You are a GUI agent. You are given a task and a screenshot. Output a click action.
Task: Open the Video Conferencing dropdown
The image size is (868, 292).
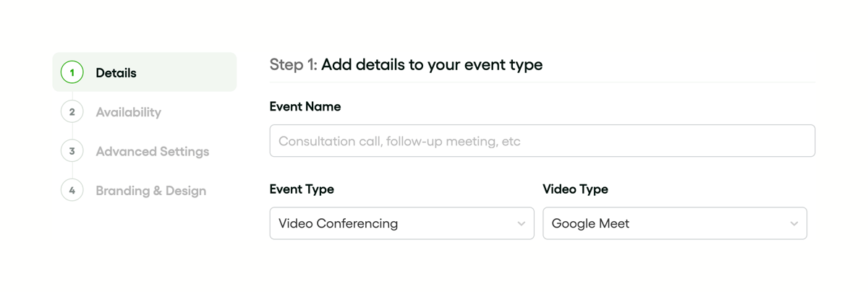(401, 223)
